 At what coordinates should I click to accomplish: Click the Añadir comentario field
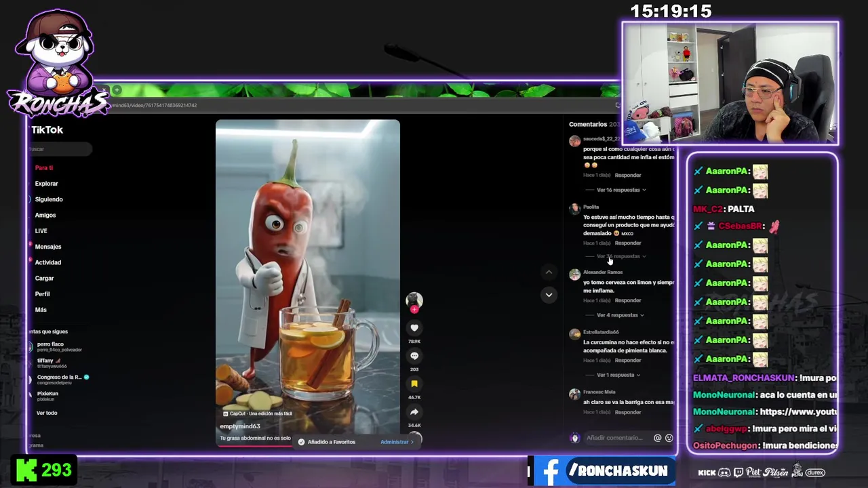click(x=614, y=438)
